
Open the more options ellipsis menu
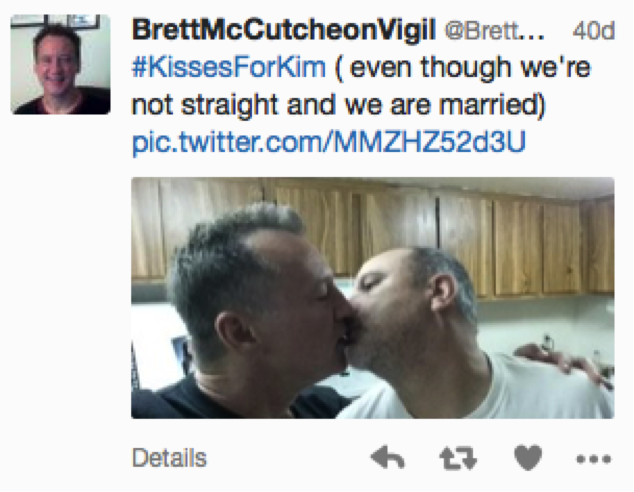coord(593,459)
